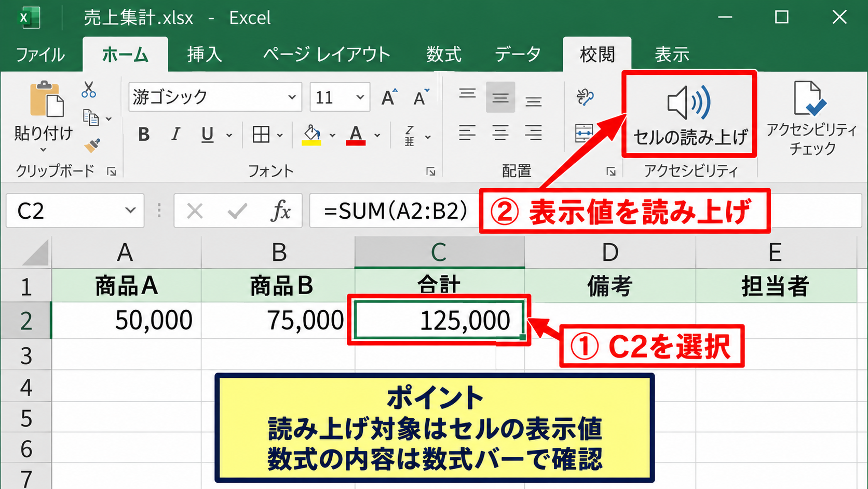
Task: Switch to the 挿入 tab
Action: [205, 55]
